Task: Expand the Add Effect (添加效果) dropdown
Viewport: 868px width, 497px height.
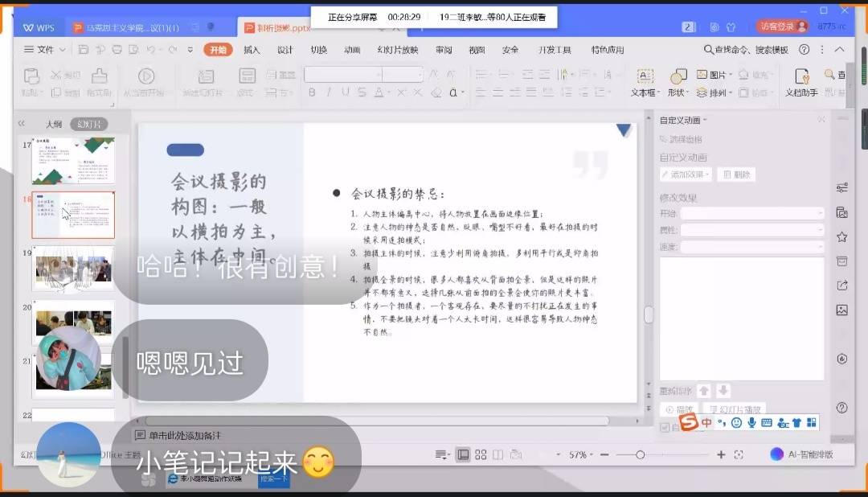Action: 686,175
